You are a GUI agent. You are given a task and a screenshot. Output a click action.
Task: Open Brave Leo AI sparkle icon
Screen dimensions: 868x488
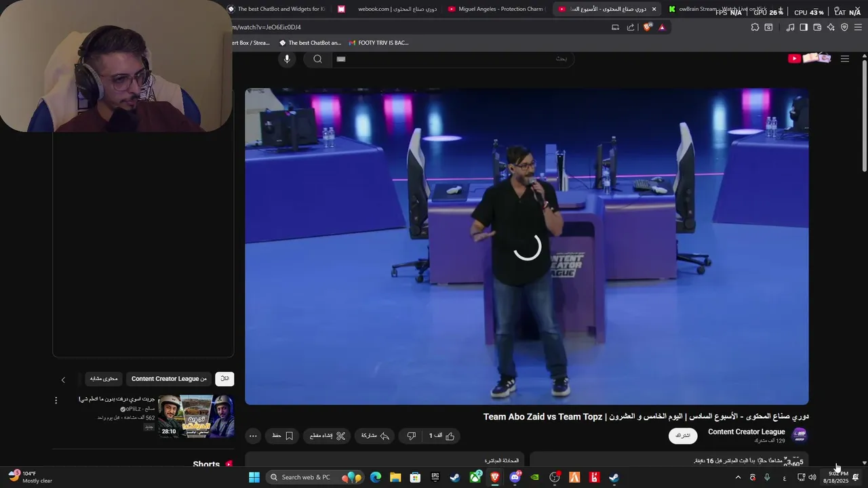tap(831, 27)
